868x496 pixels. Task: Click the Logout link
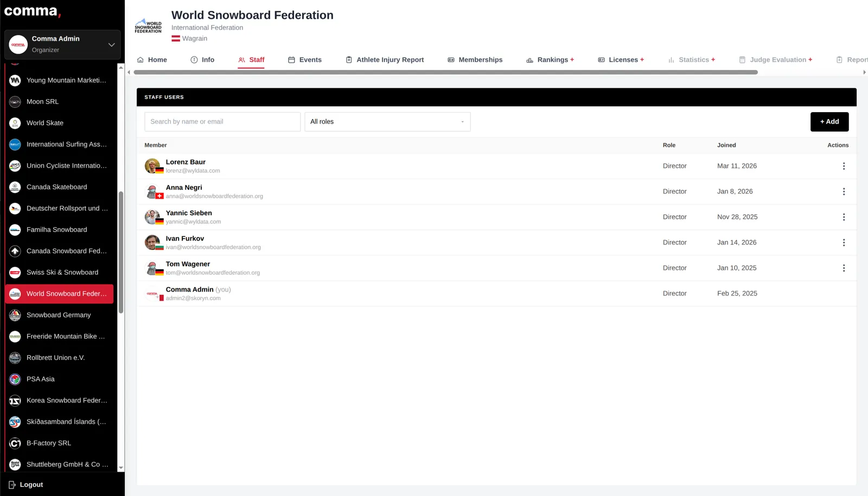pos(26,485)
